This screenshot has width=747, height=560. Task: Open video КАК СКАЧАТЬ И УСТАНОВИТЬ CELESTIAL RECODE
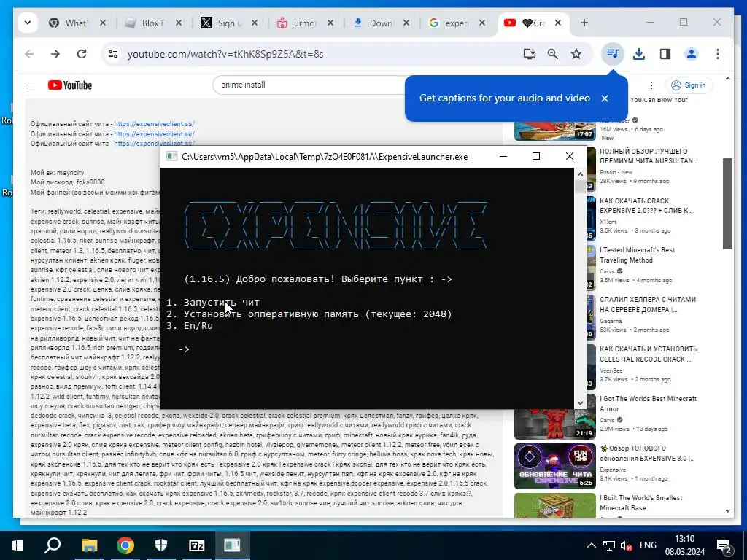click(x=648, y=354)
